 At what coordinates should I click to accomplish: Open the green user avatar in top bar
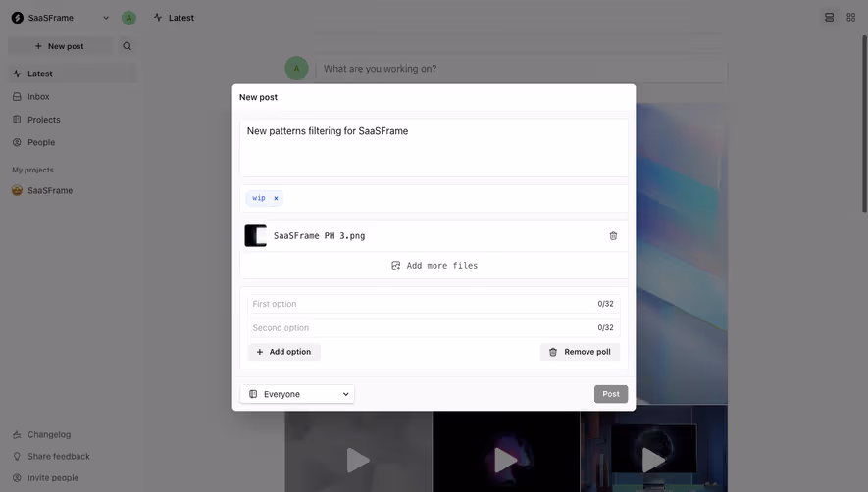(x=129, y=18)
